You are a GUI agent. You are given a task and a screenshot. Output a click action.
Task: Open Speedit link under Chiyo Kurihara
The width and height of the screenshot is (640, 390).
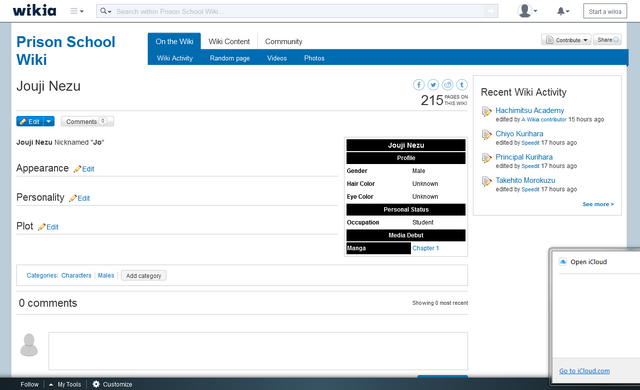click(x=530, y=143)
